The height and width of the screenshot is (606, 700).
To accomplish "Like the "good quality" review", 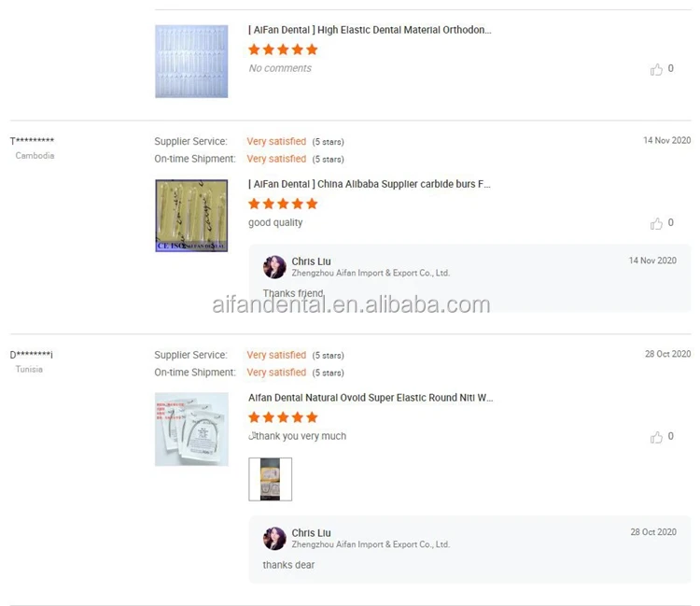I will [657, 223].
